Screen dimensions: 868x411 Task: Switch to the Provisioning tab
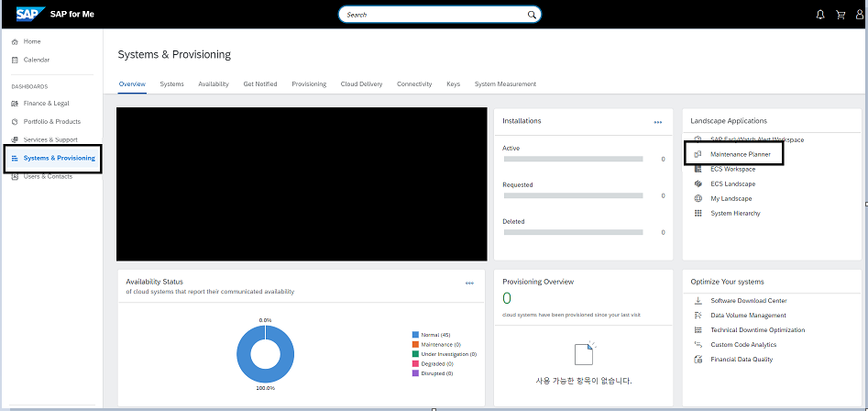tap(309, 84)
